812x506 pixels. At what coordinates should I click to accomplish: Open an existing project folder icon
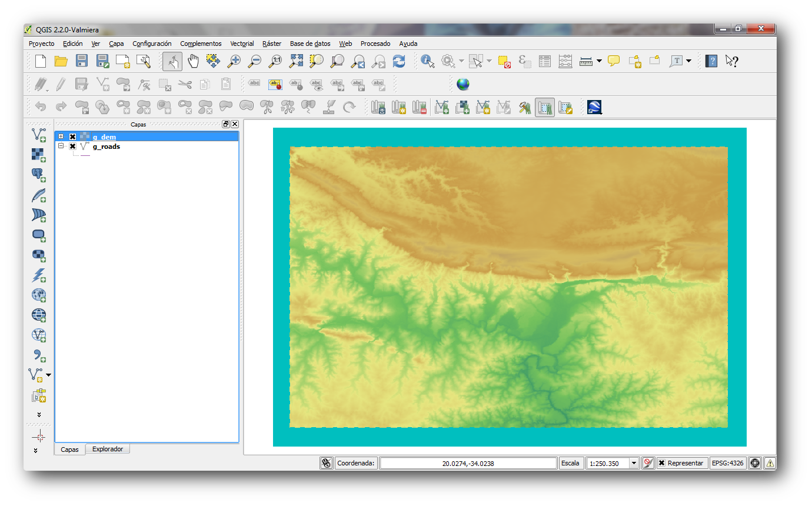pyautogui.click(x=61, y=61)
